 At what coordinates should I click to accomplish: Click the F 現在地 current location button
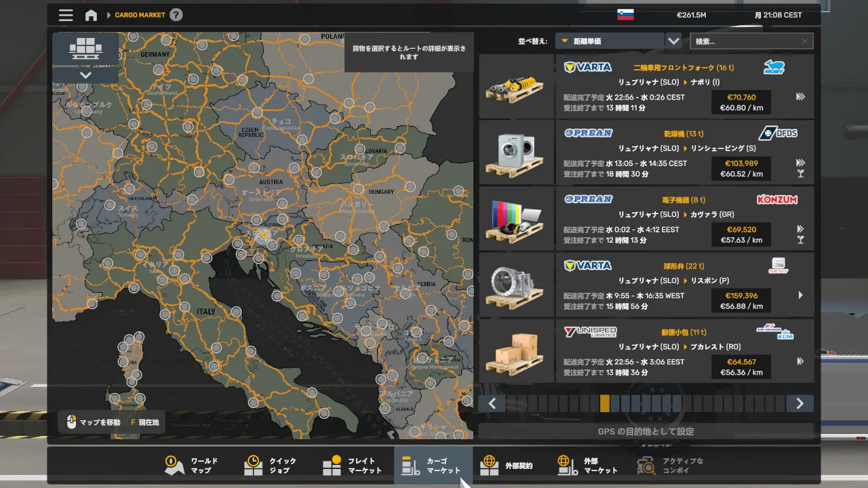[x=144, y=422]
